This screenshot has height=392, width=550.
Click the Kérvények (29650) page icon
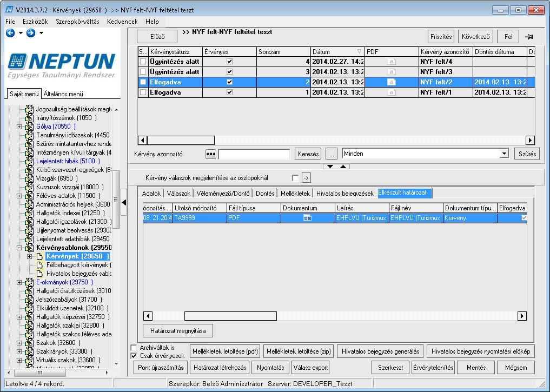[39, 256]
